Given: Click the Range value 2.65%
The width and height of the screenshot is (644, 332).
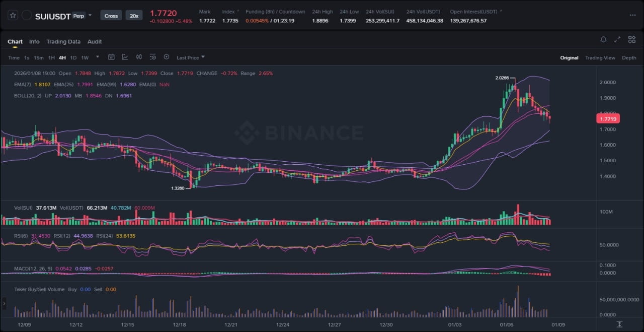Looking at the screenshot, I should click(x=266, y=73).
